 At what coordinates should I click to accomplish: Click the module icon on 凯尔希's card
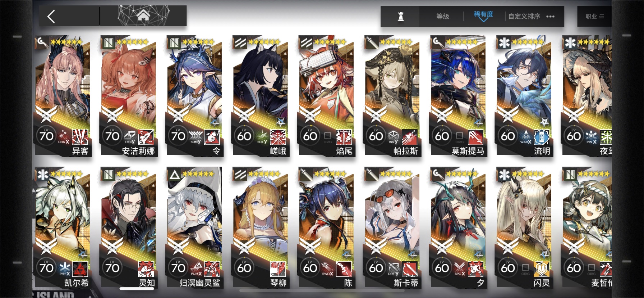click(x=65, y=268)
